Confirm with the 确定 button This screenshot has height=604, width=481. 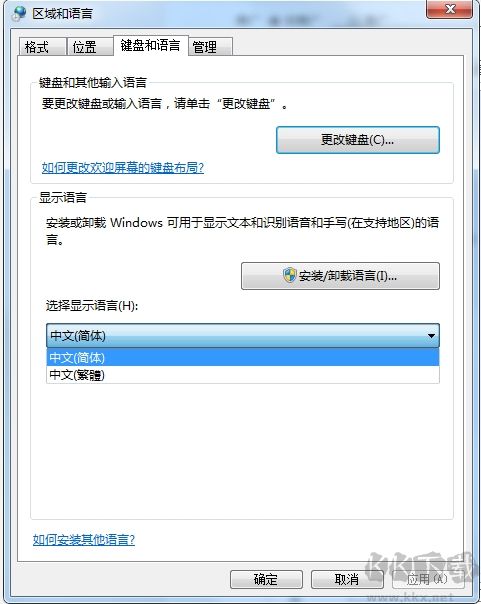click(266, 579)
